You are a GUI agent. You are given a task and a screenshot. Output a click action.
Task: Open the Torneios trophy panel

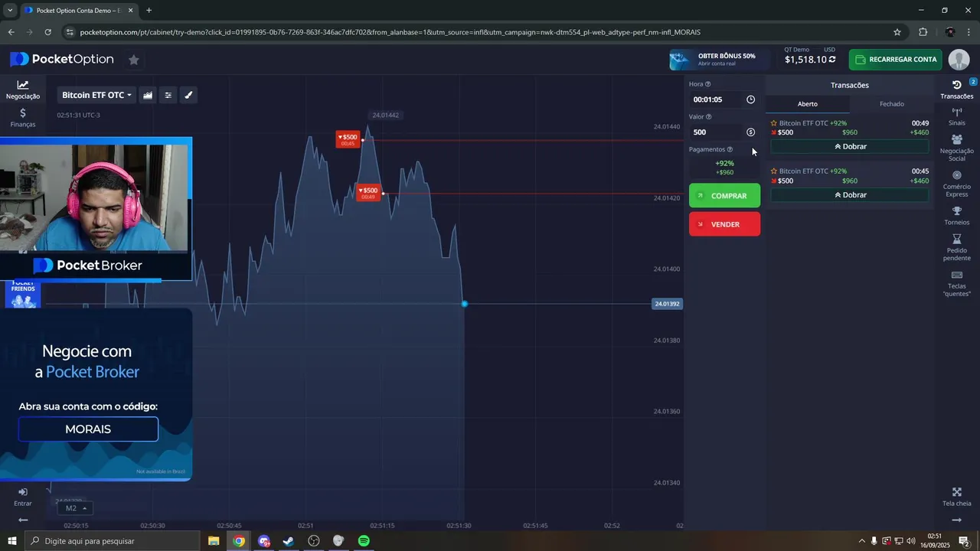957,216
